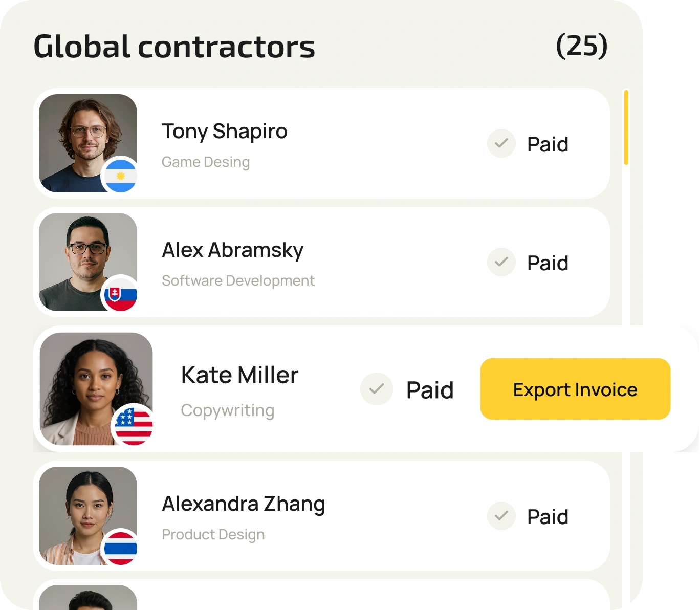Click the yellow scrollbar thumb
Viewport: 700px width, 610px height.
(x=626, y=127)
